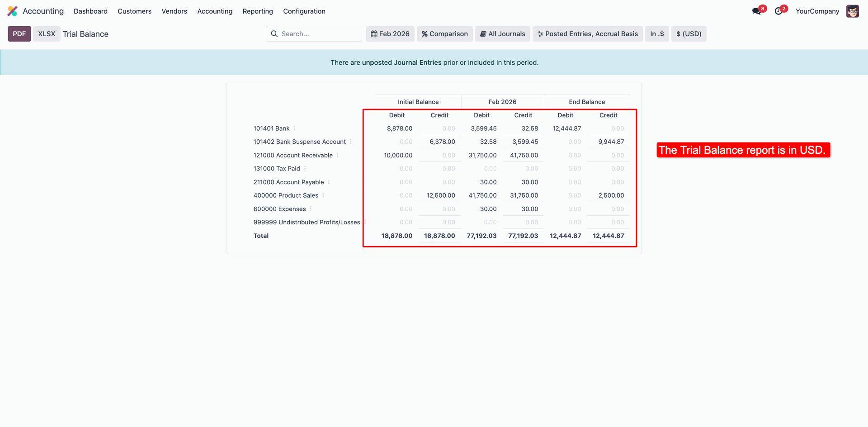Open the Configuration menu
Screen dimensions: 868x427
pos(304,11)
